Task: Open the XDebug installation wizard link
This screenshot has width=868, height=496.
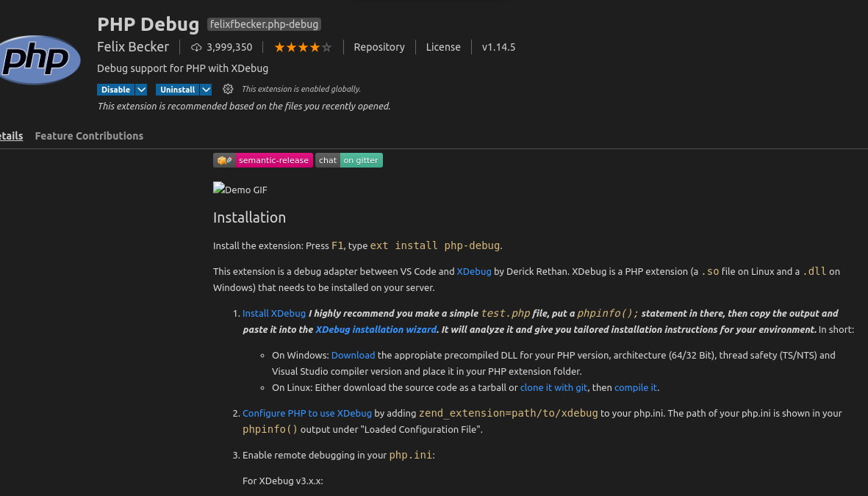Action: [376, 329]
